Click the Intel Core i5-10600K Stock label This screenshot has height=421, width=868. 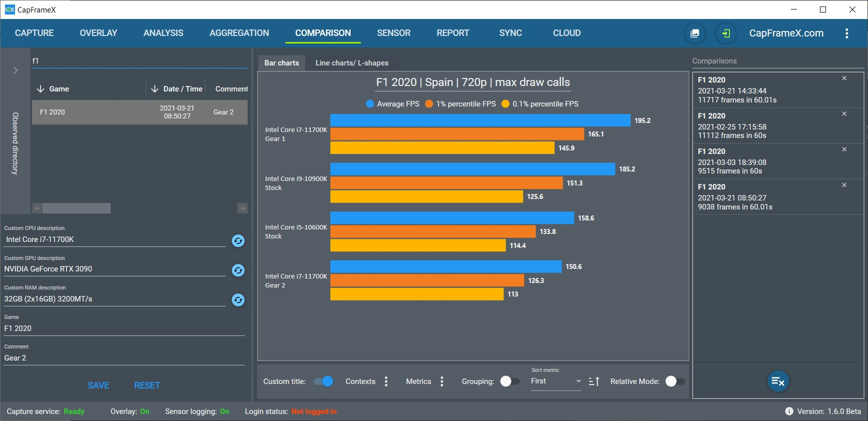(x=296, y=231)
